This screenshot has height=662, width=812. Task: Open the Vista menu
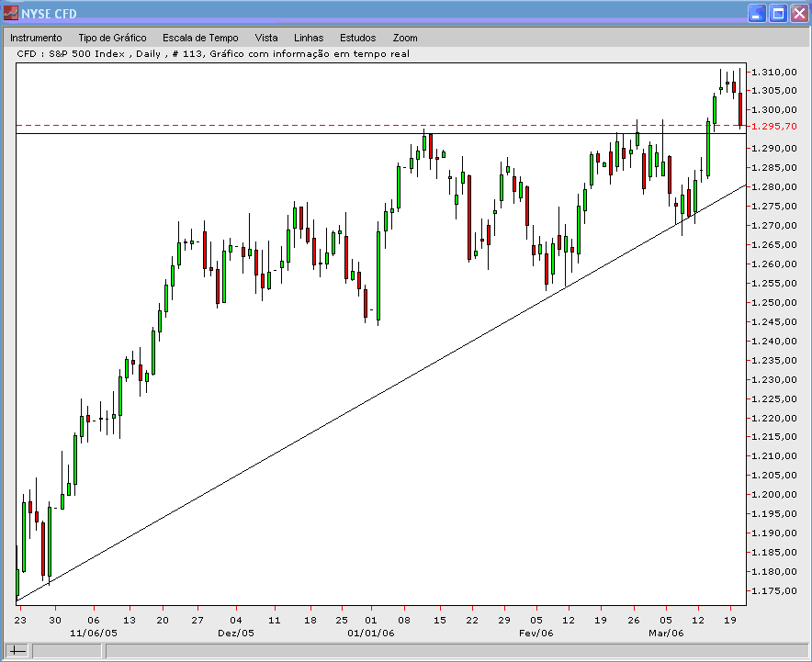click(x=266, y=38)
